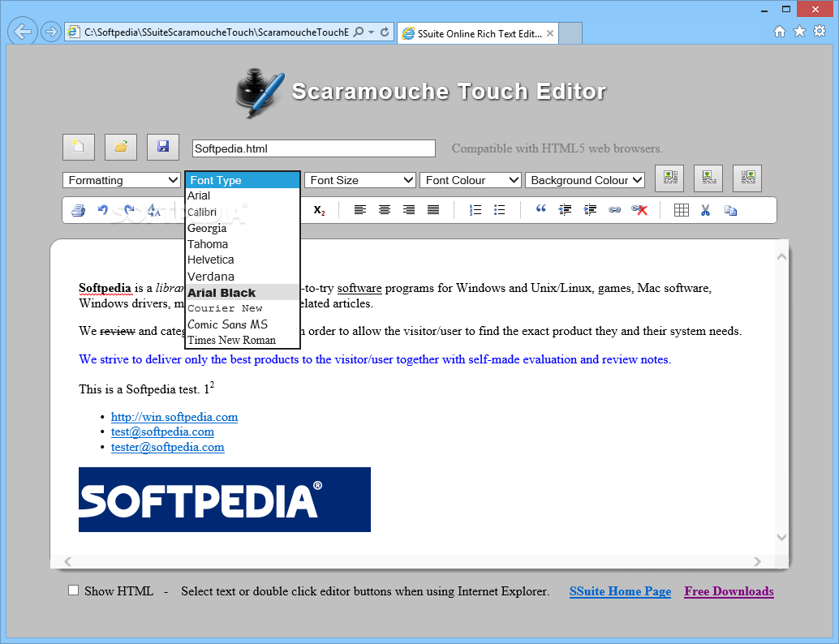Screen dimensions: 839x644
Task: Click the clear formatting icon
Action: pyautogui.click(x=153, y=210)
